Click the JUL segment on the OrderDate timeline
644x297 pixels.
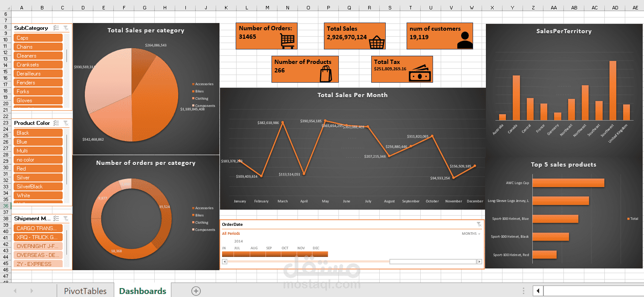[237, 254]
